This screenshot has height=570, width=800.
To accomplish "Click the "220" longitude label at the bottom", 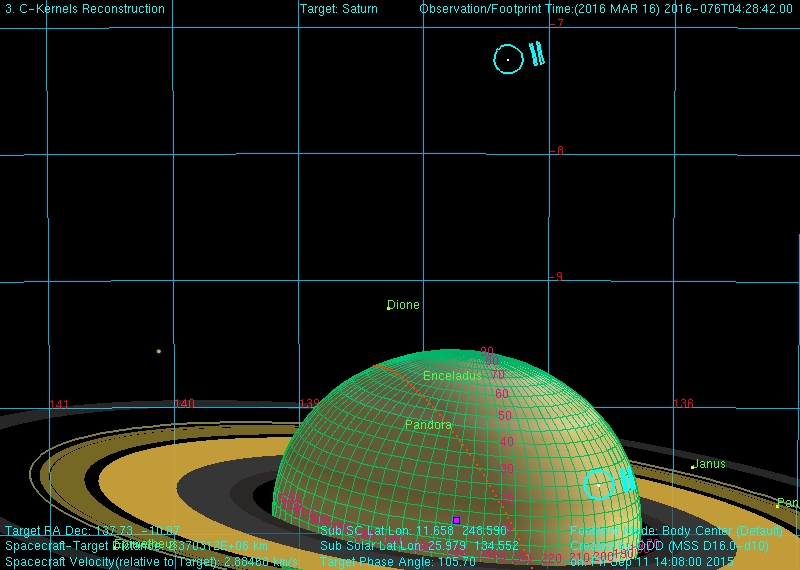I will coord(551,559).
